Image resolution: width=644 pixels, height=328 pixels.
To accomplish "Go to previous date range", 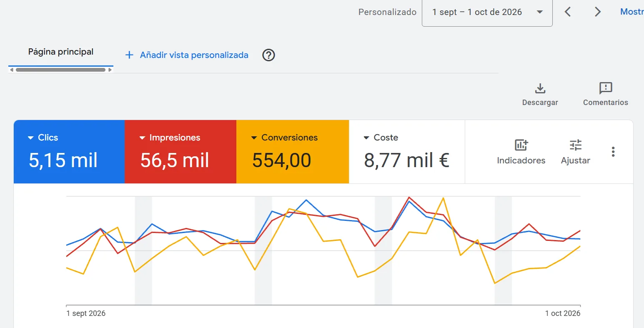I will (x=568, y=12).
